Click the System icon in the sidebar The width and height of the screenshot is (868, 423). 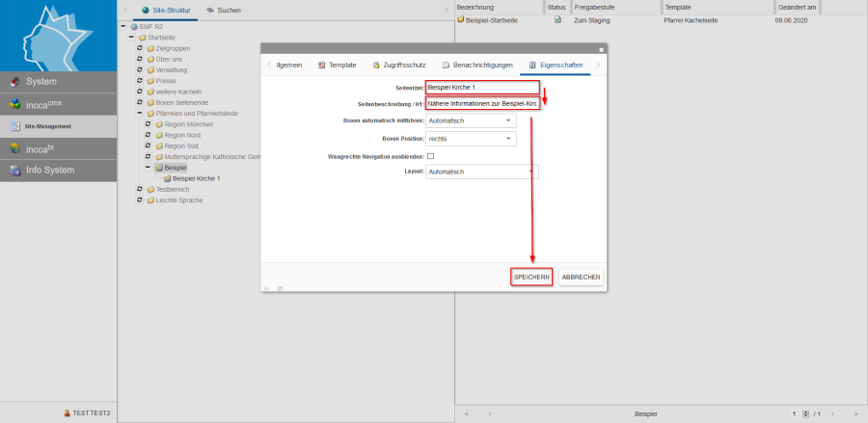(14, 82)
